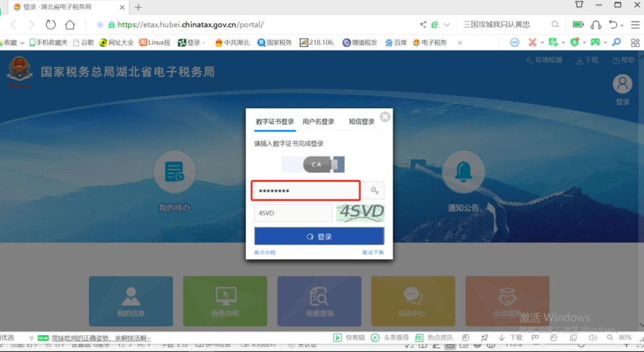
Task: Click the red scissors screenshot icon
Action: pos(532,42)
